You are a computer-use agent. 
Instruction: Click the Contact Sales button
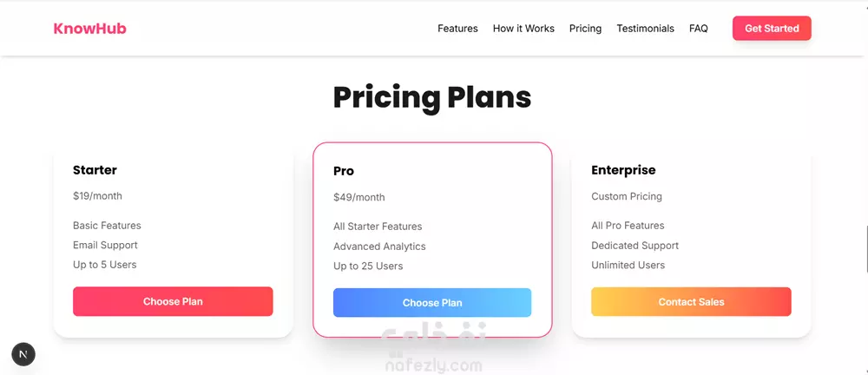tap(691, 302)
